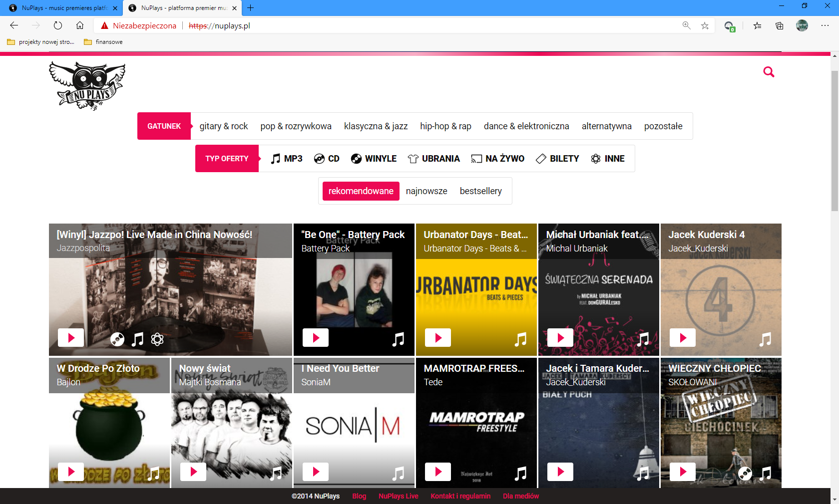Click music note on Battery Pack card

(x=398, y=339)
